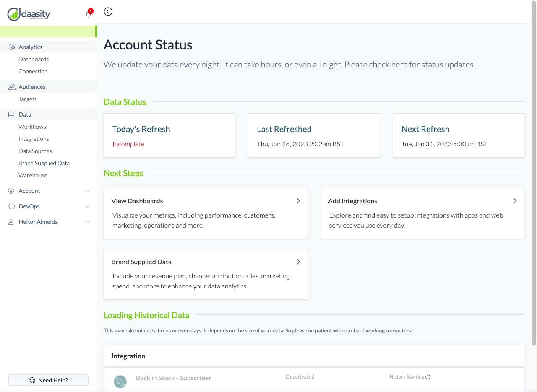Screen dimensions: 537x392
Task: Click the Daasity logo
Action: (29, 14)
